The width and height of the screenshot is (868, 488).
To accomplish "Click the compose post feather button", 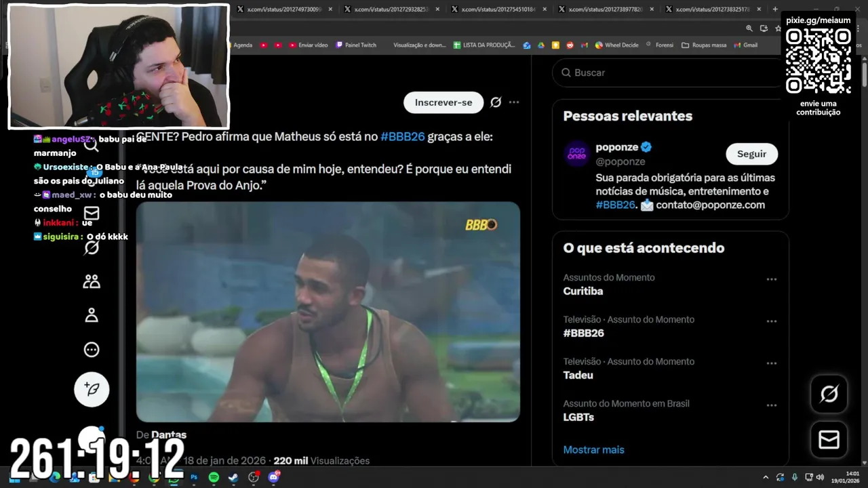I will pyautogui.click(x=92, y=390).
